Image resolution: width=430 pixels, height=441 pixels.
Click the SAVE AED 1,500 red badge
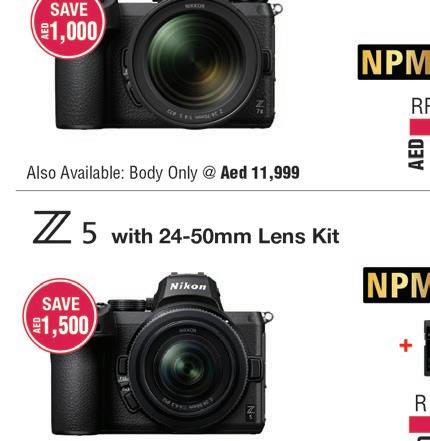(60, 316)
